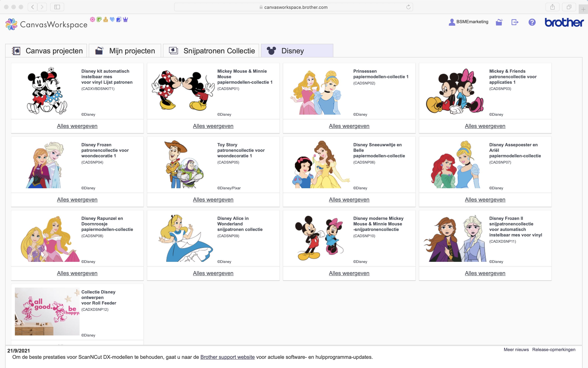The image size is (588, 368).
Task: Click Alles weergeven under Prinsessen CADSNP02
Action: point(349,126)
